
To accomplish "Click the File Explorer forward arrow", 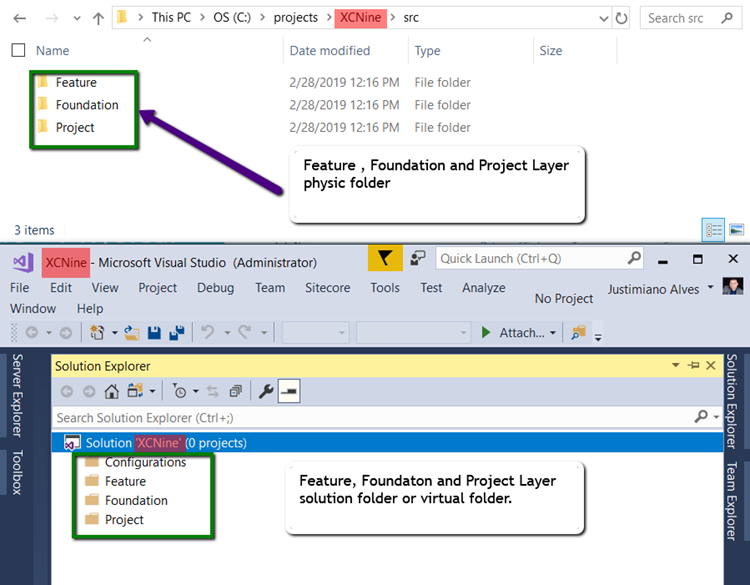I will pyautogui.click(x=52, y=19).
